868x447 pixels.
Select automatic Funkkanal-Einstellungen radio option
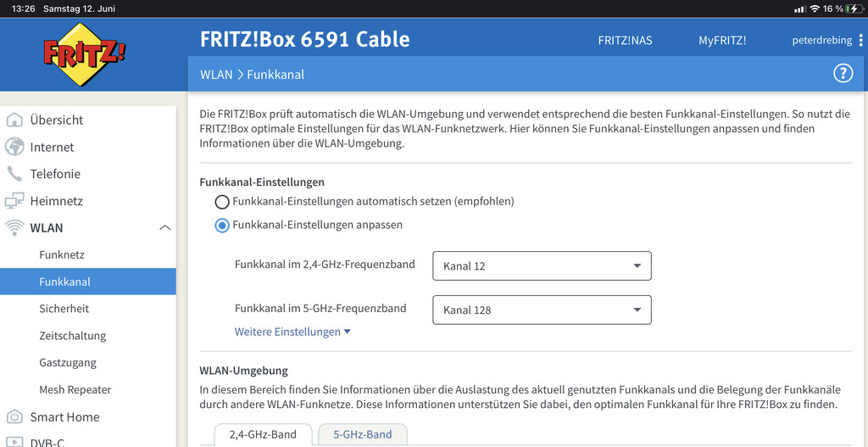[222, 202]
